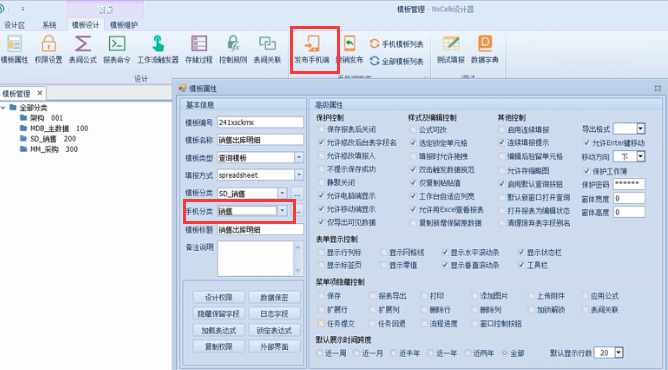Enable the 保存报表后关闭 checkbox
This screenshot has width=668, height=370.
click(321, 129)
